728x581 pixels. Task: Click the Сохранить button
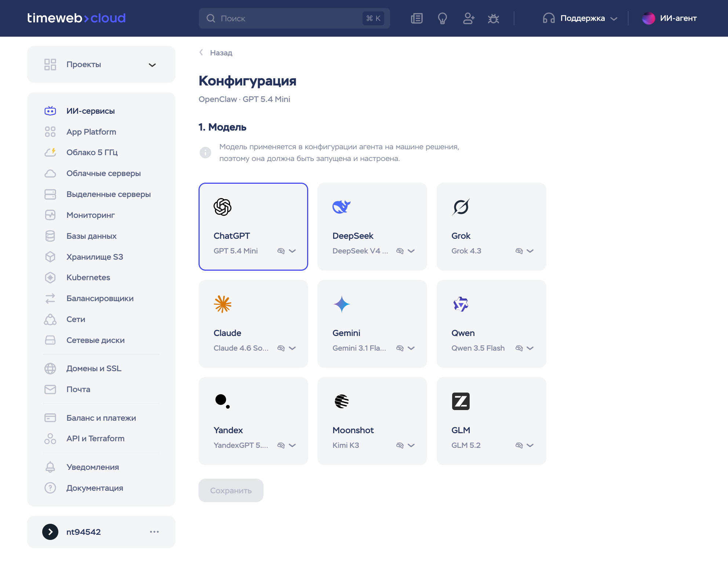pyautogui.click(x=231, y=490)
